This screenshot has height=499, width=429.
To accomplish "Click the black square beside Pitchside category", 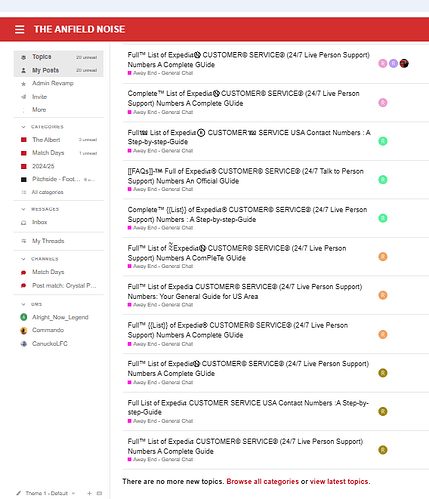I will tap(24, 179).
